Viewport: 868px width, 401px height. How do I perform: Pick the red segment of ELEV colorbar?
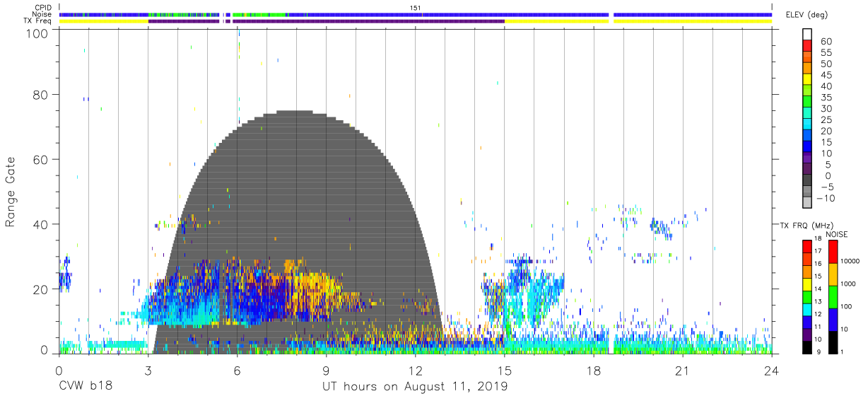[x=807, y=47]
